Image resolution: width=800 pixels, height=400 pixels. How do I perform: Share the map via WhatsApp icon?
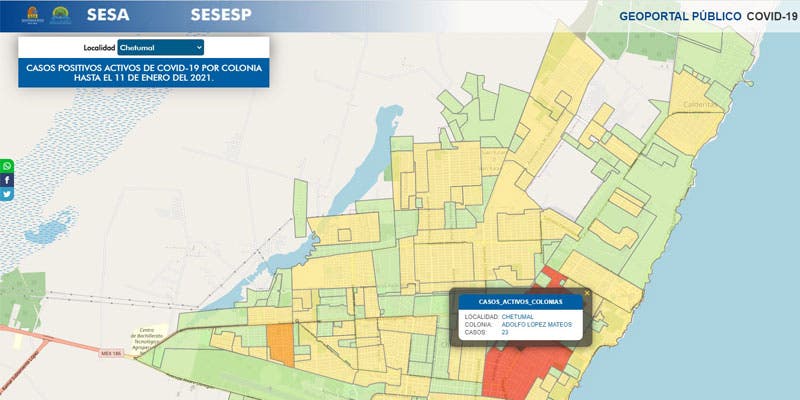tap(7, 166)
